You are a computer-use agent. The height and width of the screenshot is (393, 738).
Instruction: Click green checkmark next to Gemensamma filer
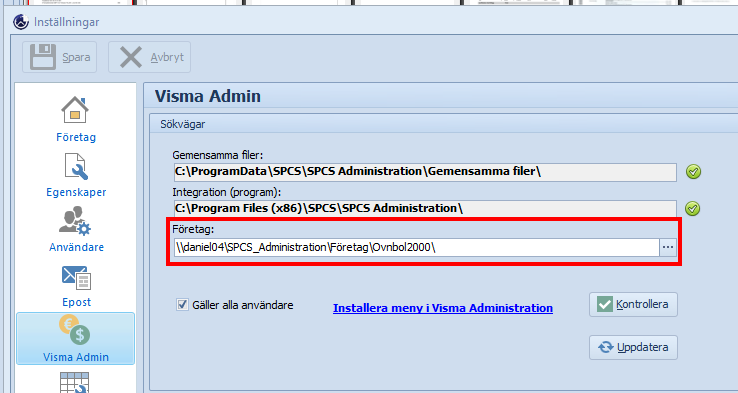693,172
